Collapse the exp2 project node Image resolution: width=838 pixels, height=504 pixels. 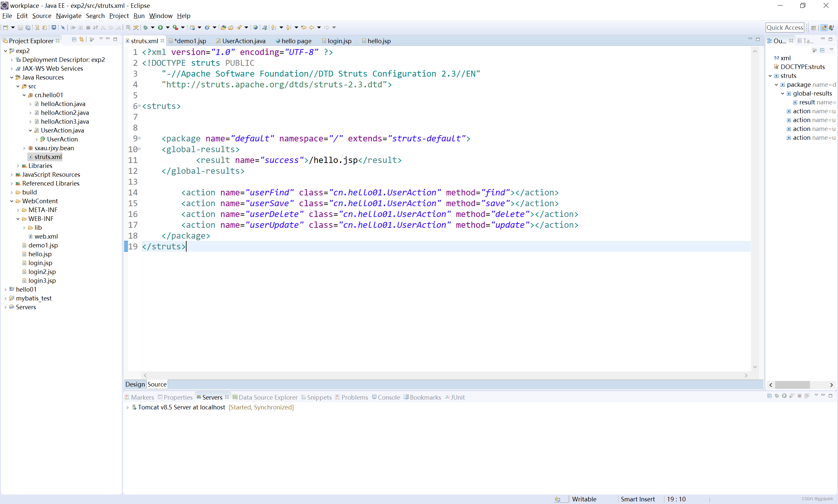6,51
